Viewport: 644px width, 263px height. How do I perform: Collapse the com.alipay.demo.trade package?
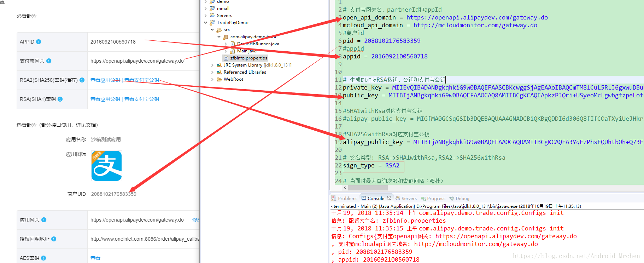click(219, 37)
